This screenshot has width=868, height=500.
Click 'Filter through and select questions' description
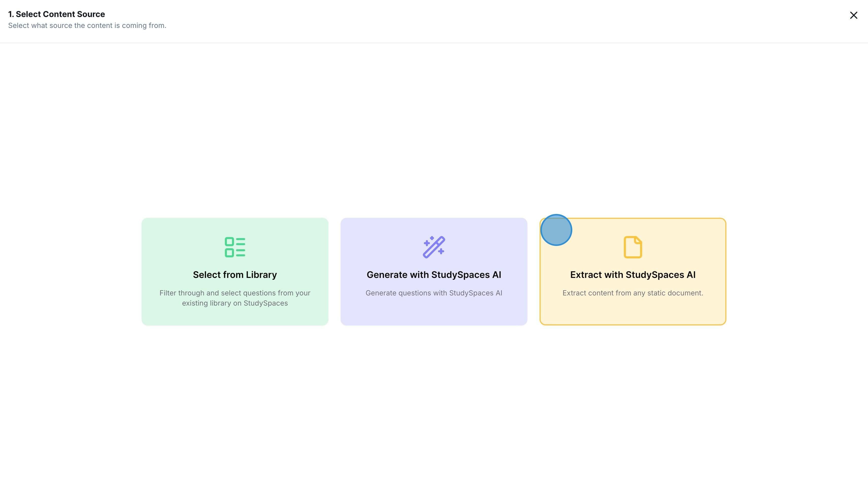tap(235, 298)
